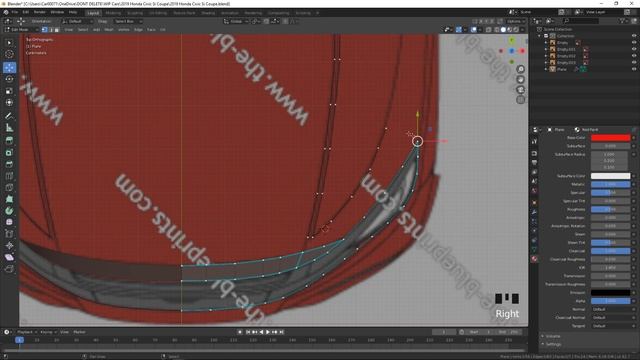Open the Modifiers wrench properties tab

tap(534, 212)
